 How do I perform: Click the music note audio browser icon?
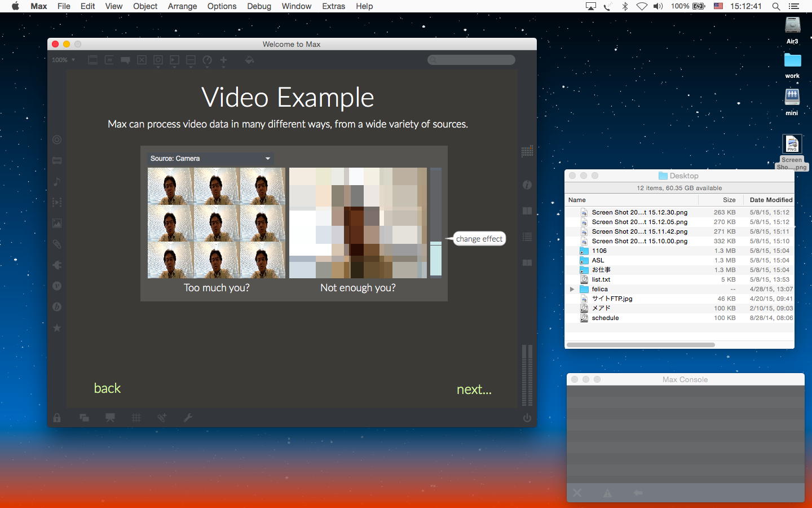point(57,182)
